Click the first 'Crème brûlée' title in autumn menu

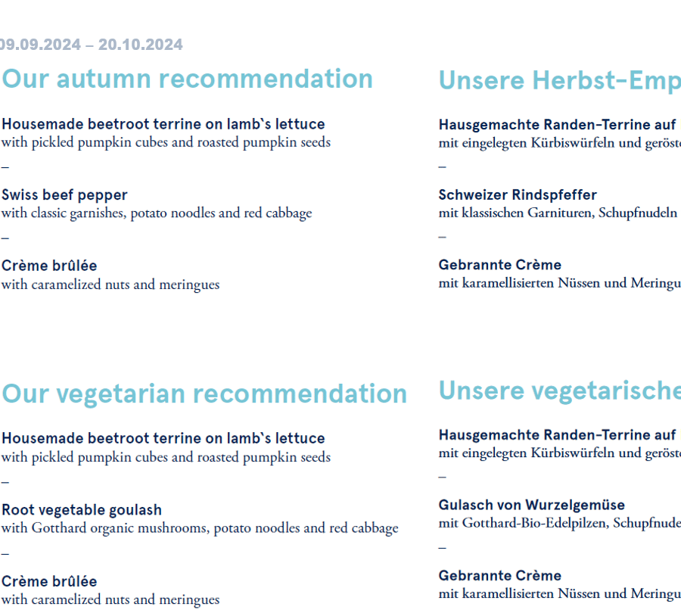(x=49, y=266)
